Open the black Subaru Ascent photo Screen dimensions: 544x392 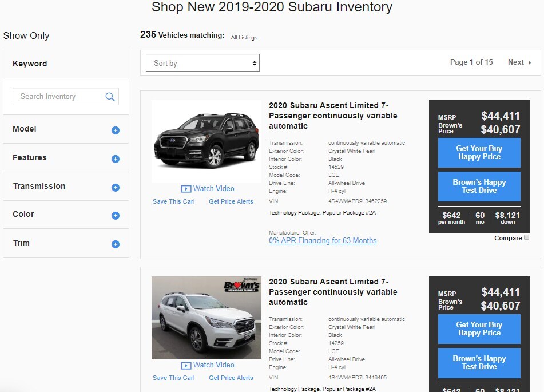point(207,141)
